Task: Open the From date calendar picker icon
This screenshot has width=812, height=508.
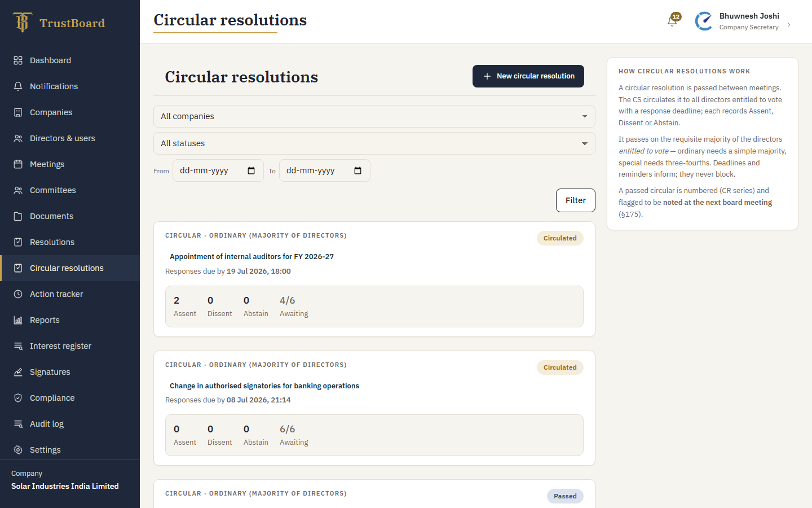Action: point(251,170)
